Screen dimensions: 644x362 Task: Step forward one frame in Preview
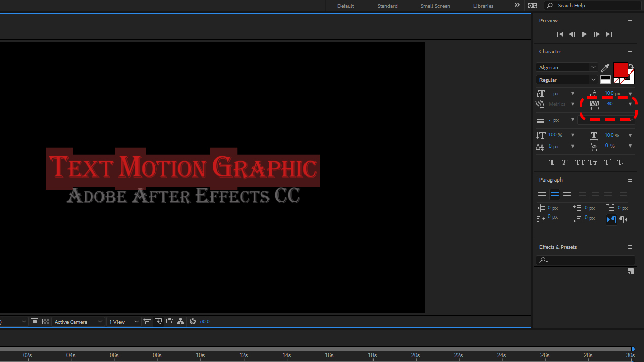597,34
